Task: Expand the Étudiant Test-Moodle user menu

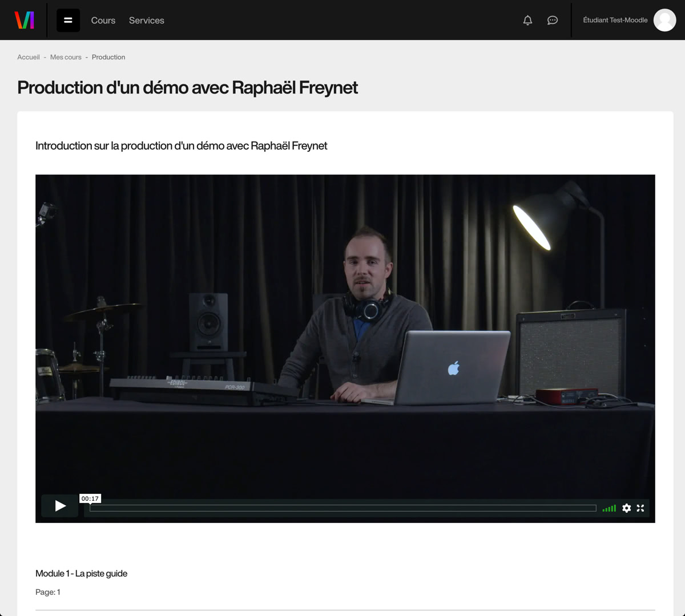Action: point(615,21)
